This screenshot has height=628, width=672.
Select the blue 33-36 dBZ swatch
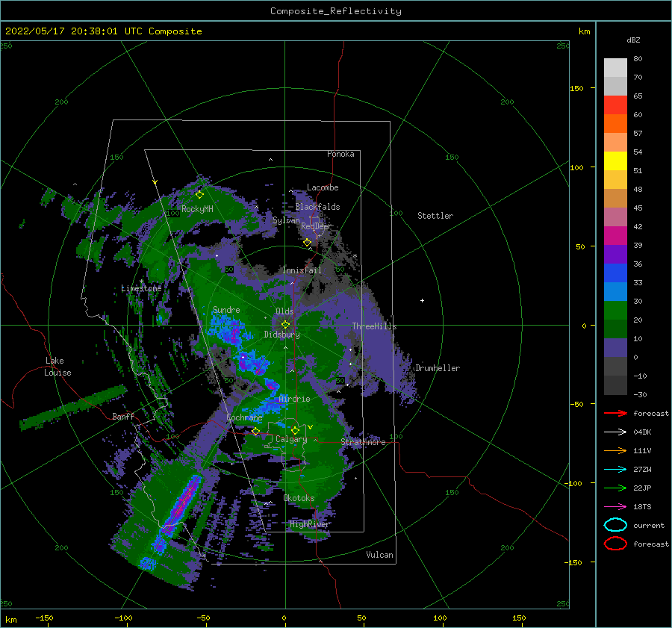(x=615, y=273)
